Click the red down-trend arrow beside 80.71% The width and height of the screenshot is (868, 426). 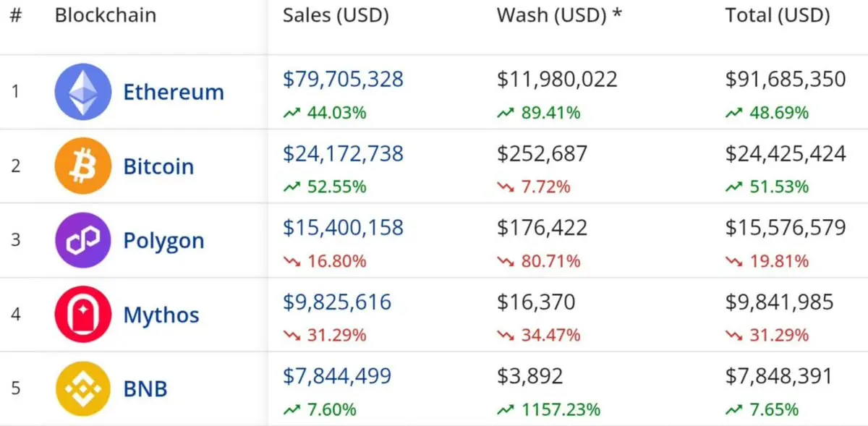505,261
